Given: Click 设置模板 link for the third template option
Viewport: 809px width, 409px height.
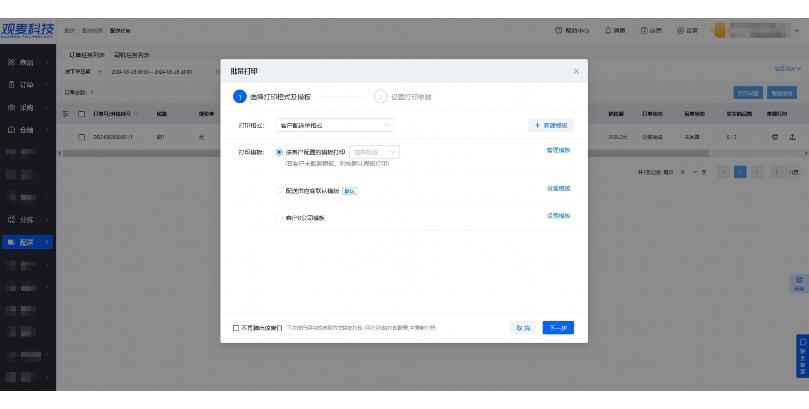Looking at the screenshot, I should tap(558, 216).
